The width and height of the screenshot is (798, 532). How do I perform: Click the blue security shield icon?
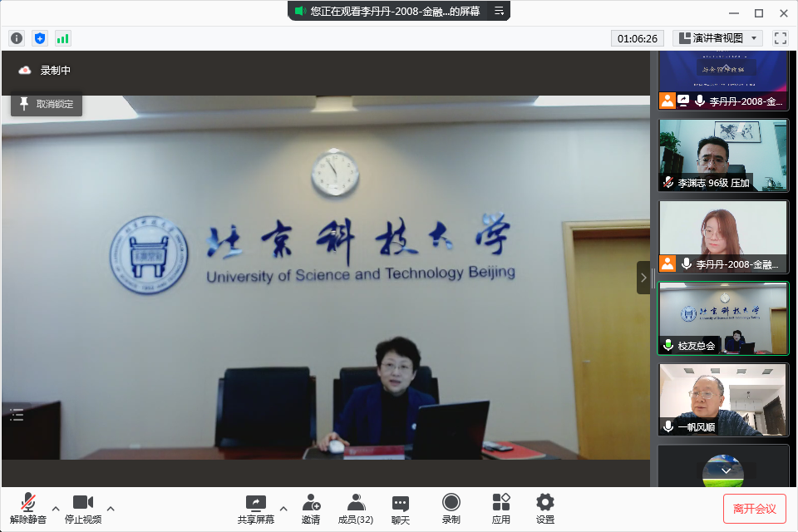pyautogui.click(x=40, y=38)
